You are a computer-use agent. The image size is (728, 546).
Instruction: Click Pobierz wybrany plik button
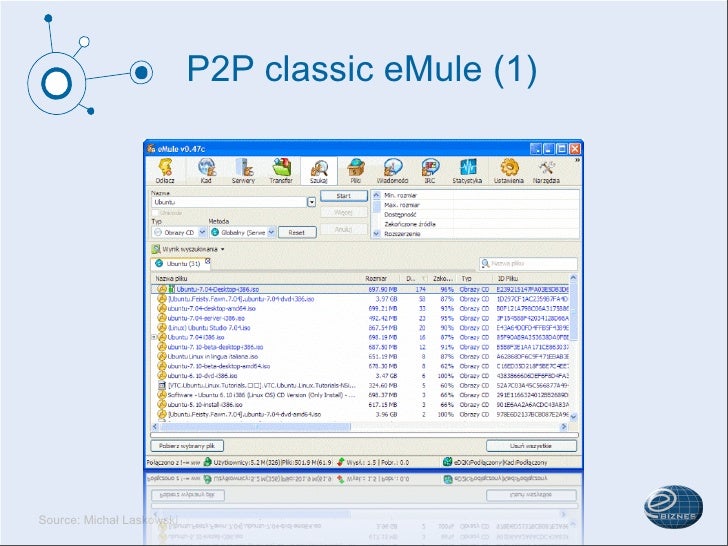tap(187, 446)
